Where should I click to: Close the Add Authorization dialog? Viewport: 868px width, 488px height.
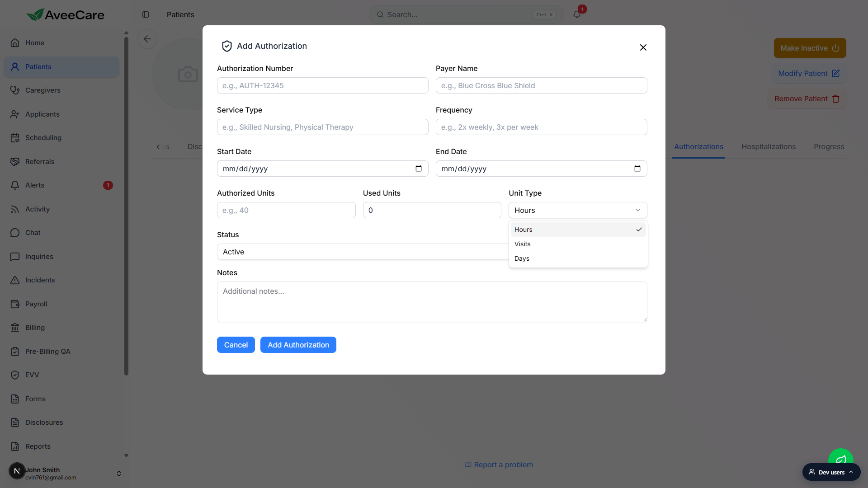click(643, 47)
